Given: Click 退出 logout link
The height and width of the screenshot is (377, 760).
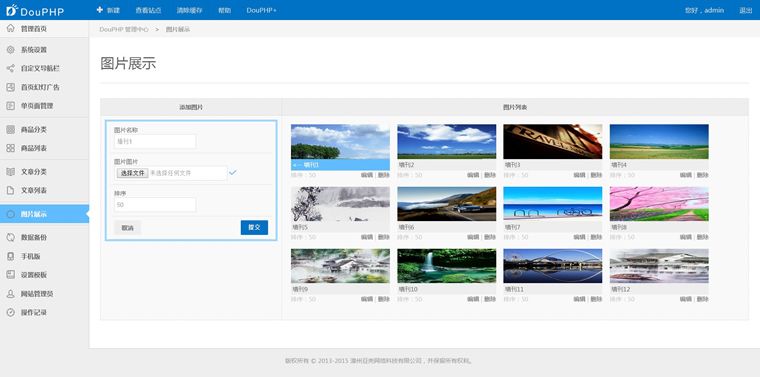Looking at the screenshot, I should coord(745,10).
